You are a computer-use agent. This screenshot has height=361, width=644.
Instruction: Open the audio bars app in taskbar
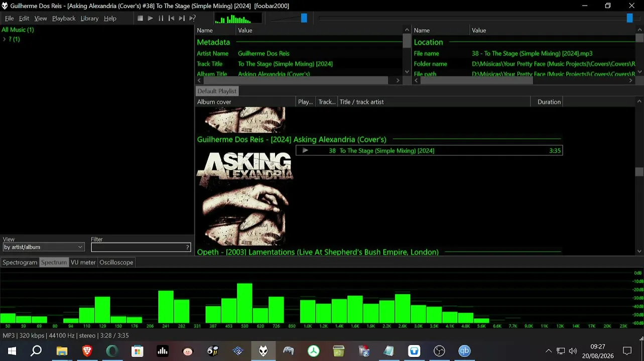(163, 351)
